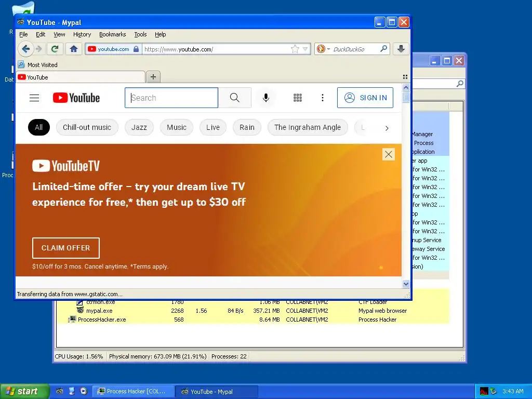Launch Mypal from quick launch raccoon icon
Image resolution: width=532 pixels, height=399 pixels.
pos(59,391)
